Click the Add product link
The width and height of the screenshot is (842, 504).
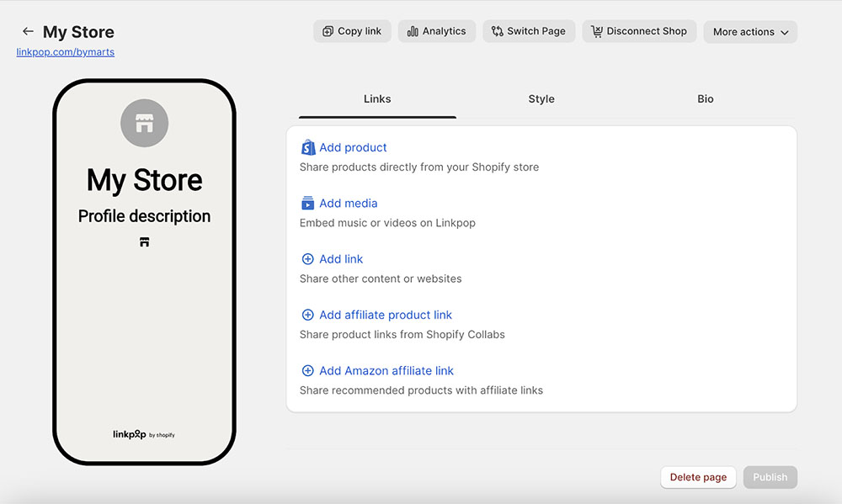(353, 147)
